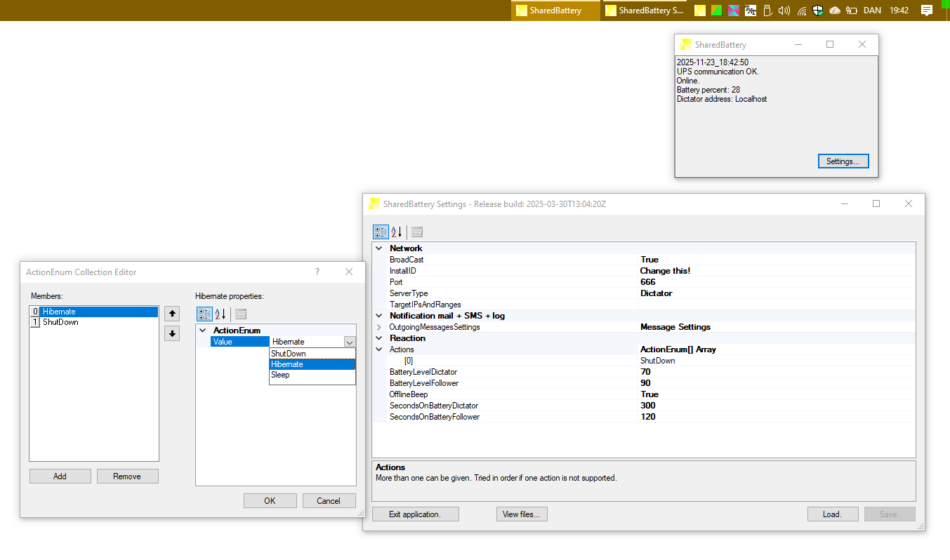The image size is (950, 560).
Task: Click SharedBattery status window title icon
Action: pyautogui.click(x=687, y=44)
